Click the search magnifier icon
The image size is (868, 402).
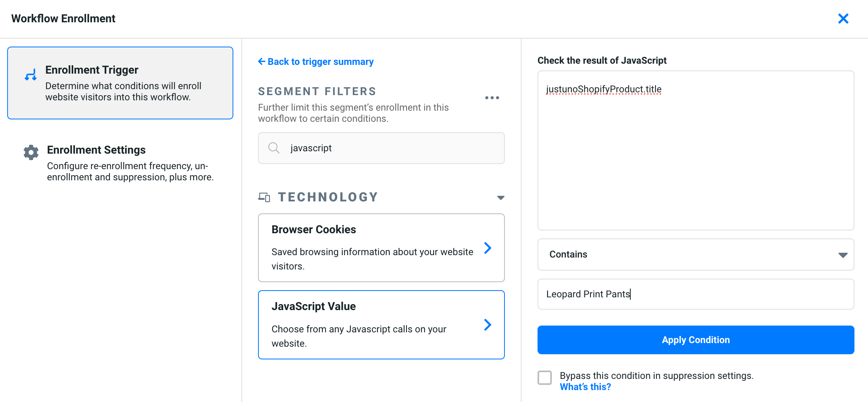pos(274,148)
